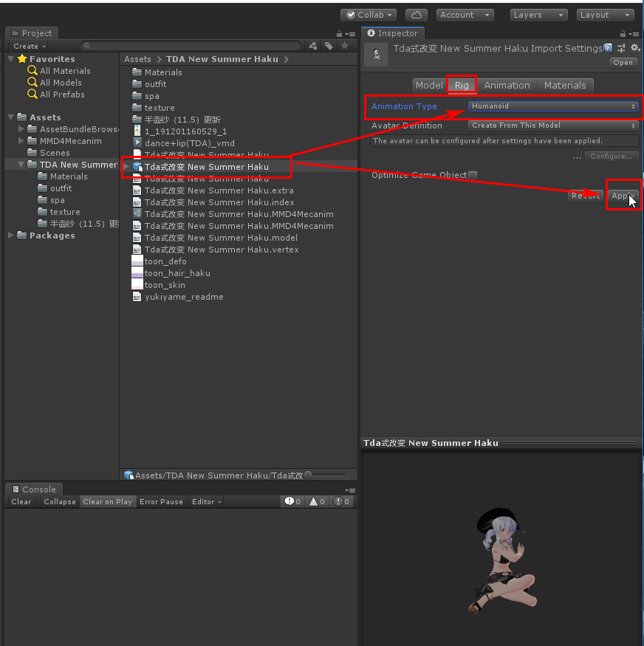Open the Layers dropdown
644x646 pixels.
pos(538,16)
